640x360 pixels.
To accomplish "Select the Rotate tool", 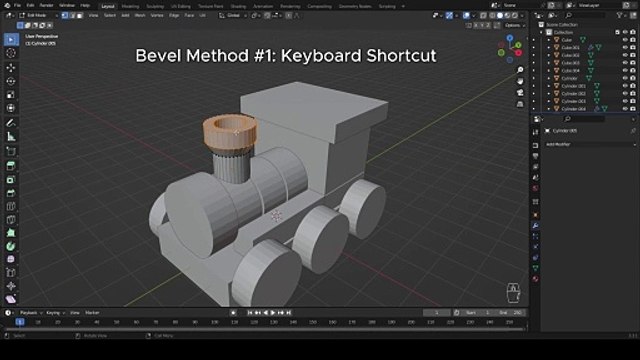I will tap(11, 81).
